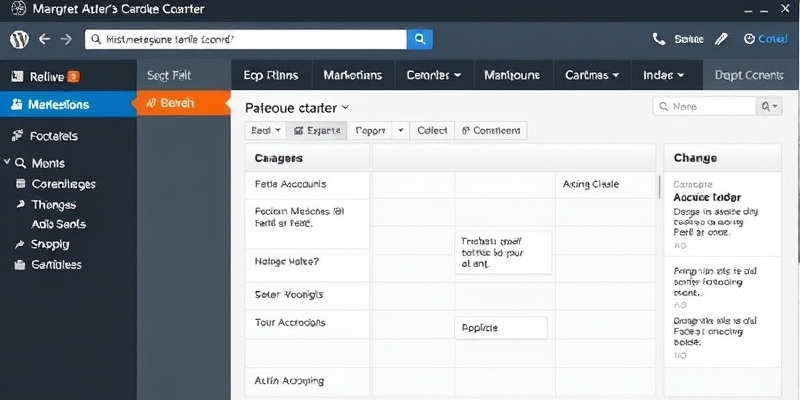
Task: Click the Fopon button
Action: tap(370, 131)
